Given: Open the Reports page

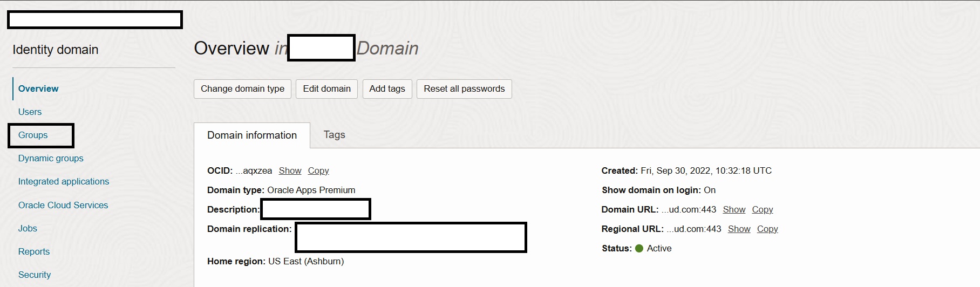Looking at the screenshot, I should (34, 251).
